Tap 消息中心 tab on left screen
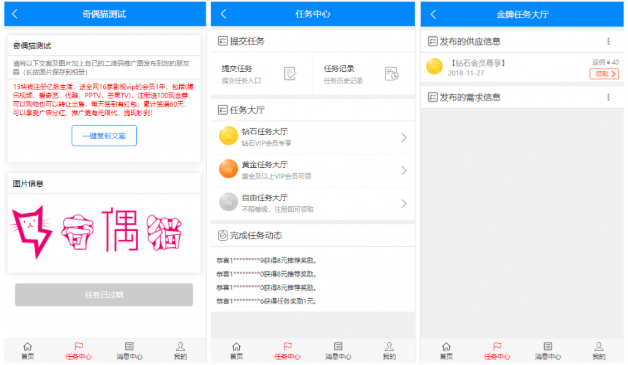Image resolution: width=628 pixels, height=365 pixels. [129, 351]
